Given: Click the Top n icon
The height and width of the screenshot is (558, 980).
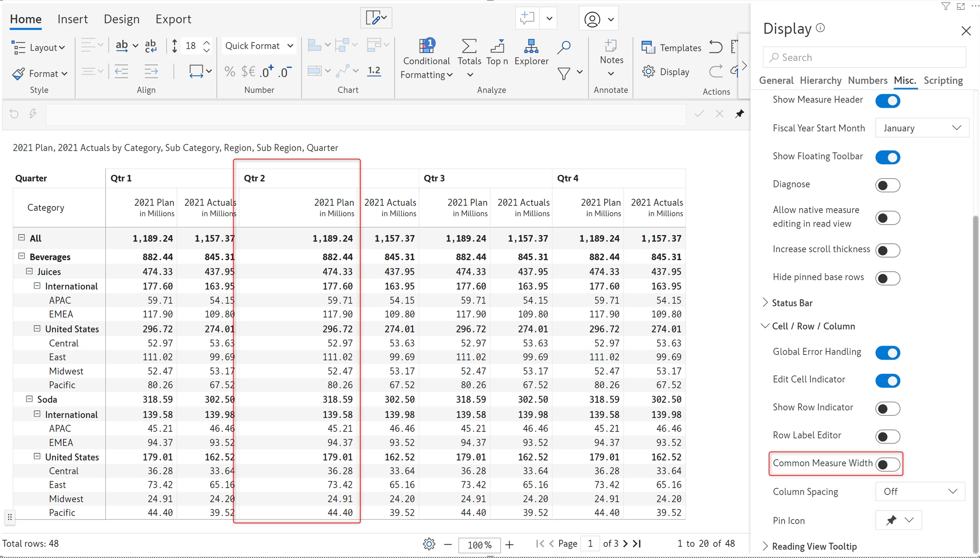Looking at the screenshot, I should (497, 46).
